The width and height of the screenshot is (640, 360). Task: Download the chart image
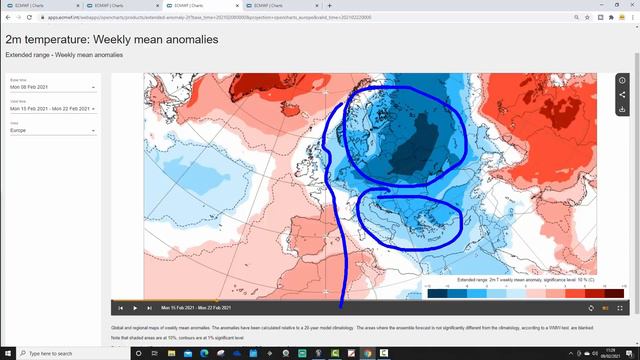622,109
